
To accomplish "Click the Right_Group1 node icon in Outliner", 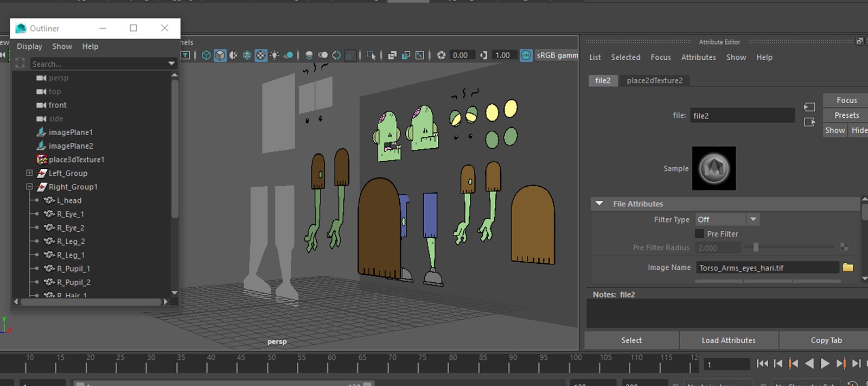I will (x=42, y=187).
